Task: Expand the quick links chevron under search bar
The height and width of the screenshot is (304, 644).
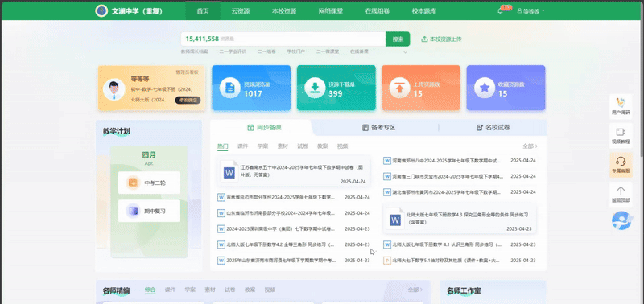Action: click(x=406, y=52)
